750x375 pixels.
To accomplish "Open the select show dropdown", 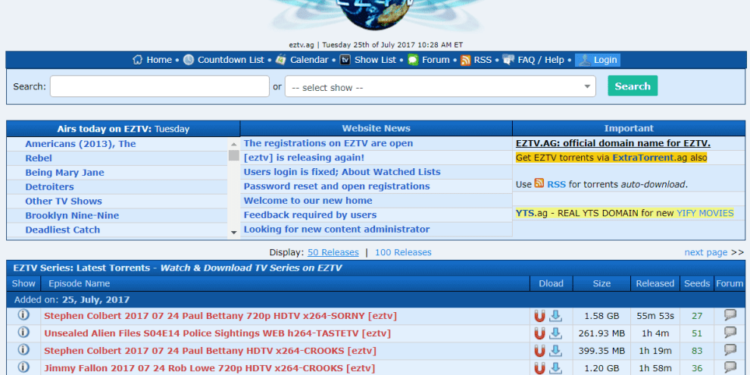I will coord(440,87).
